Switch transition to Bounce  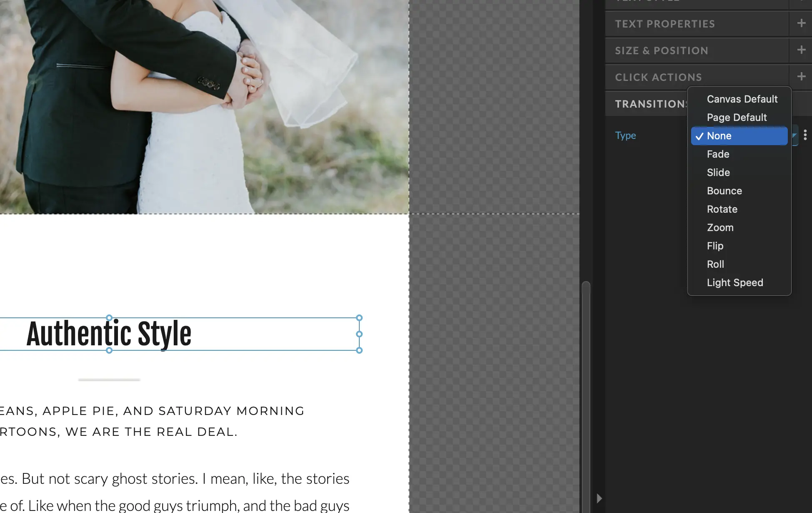click(x=724, y=191)
